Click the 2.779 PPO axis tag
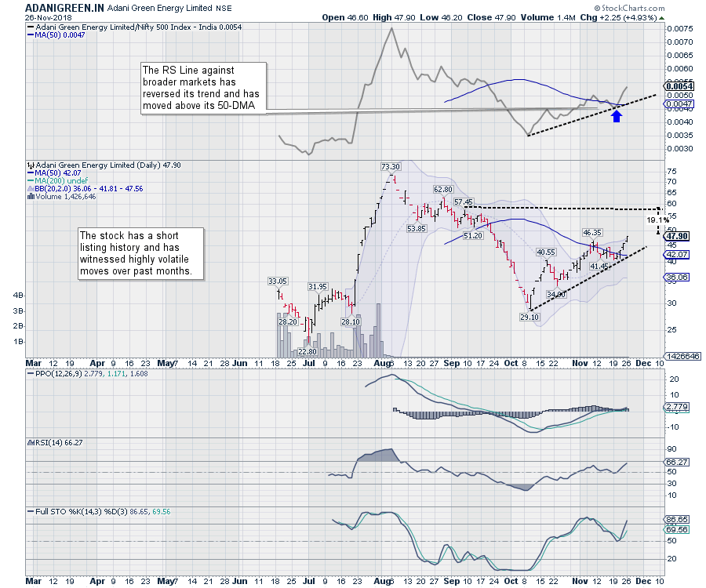706x588 pixels. [677, 407]
